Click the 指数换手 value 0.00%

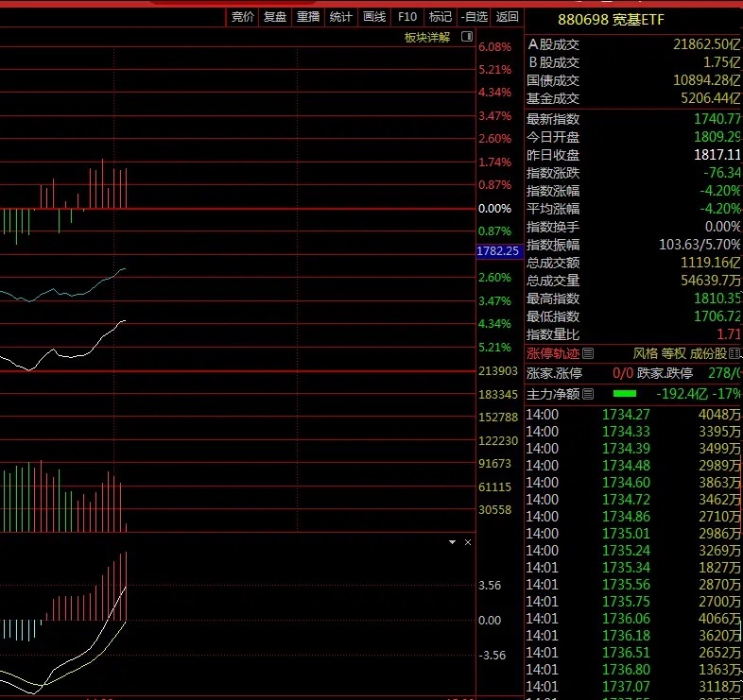click(x=723, y=227)
